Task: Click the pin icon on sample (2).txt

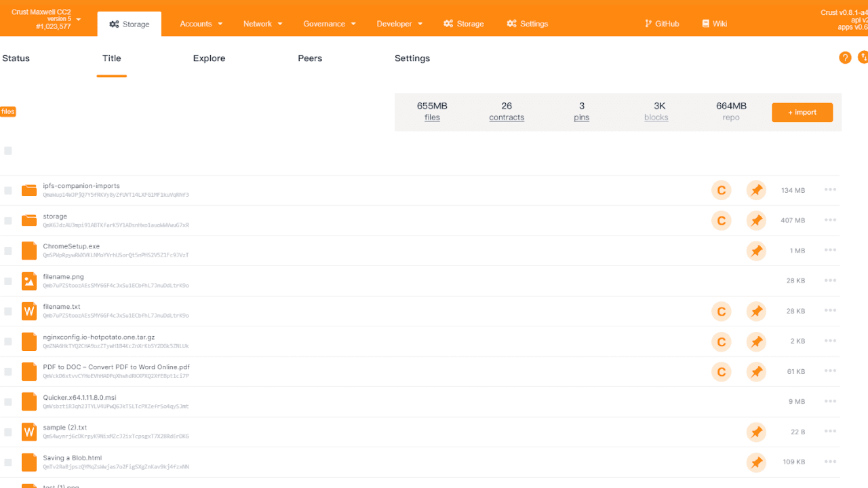Action: 756,432
